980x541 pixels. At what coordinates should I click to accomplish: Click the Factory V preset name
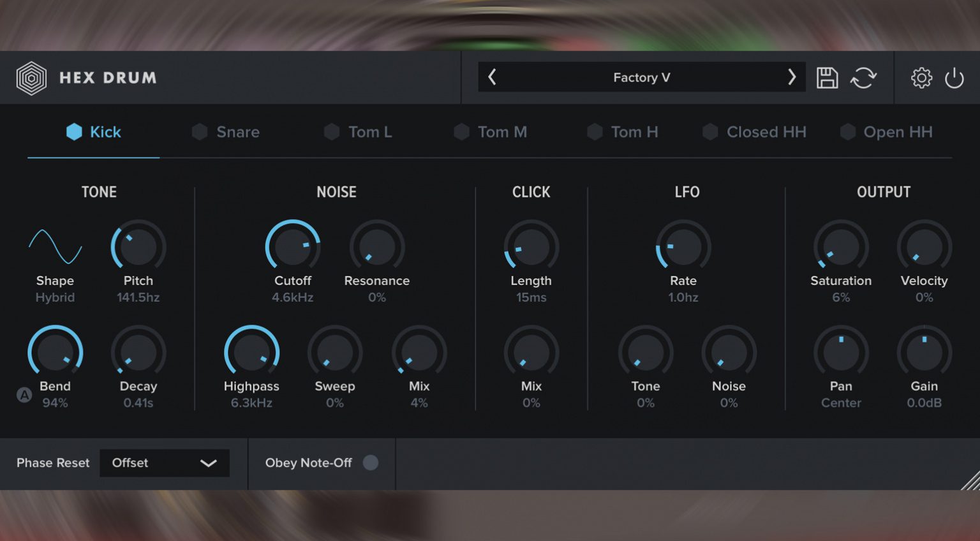[x=641, y=77]
